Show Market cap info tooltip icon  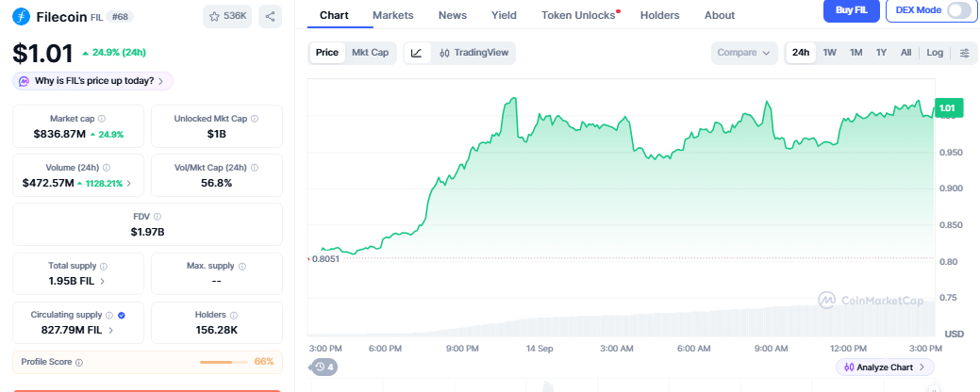tap(102, 119)
